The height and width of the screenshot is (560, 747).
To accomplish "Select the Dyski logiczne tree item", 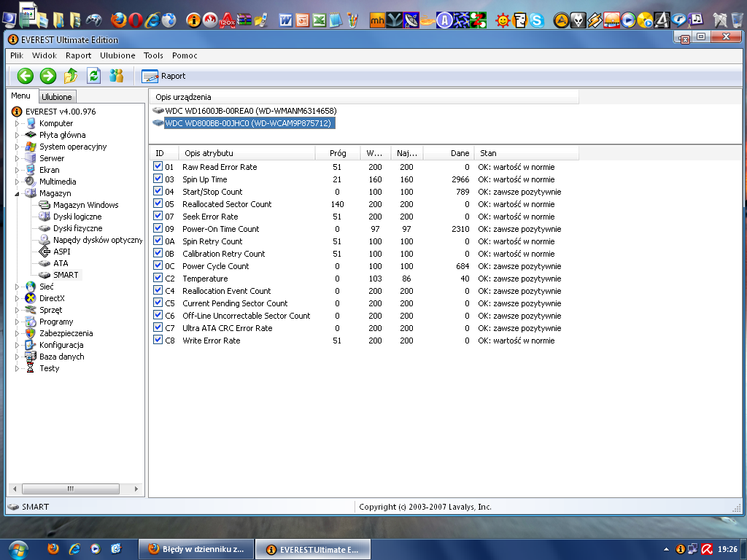I will (77, 217).
